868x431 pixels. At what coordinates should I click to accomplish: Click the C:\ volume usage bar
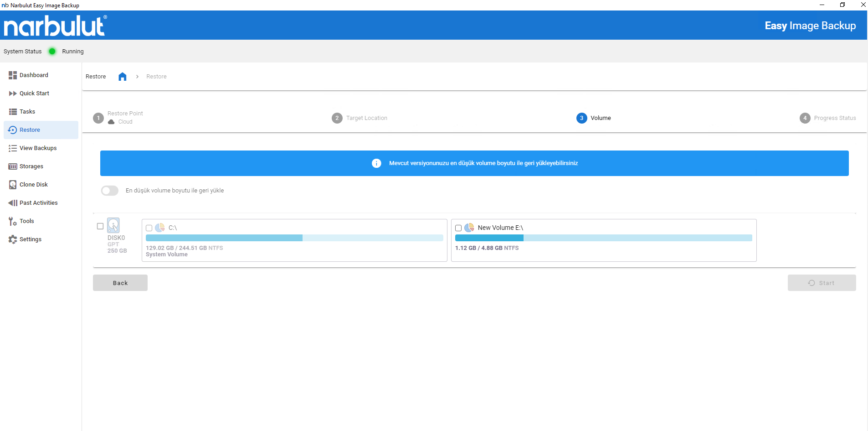point(294,238)
